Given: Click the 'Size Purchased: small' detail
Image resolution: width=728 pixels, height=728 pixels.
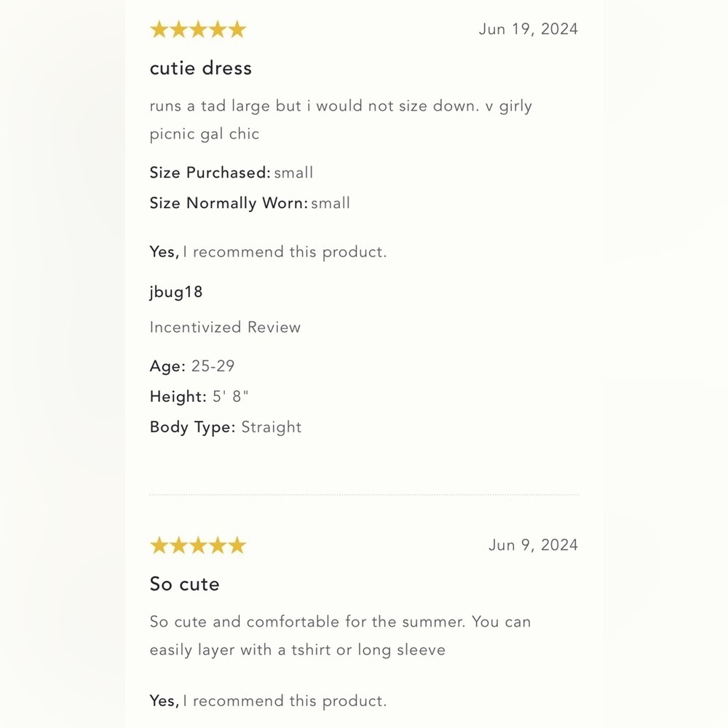Looking at the screenshot, I should point(232,173).
